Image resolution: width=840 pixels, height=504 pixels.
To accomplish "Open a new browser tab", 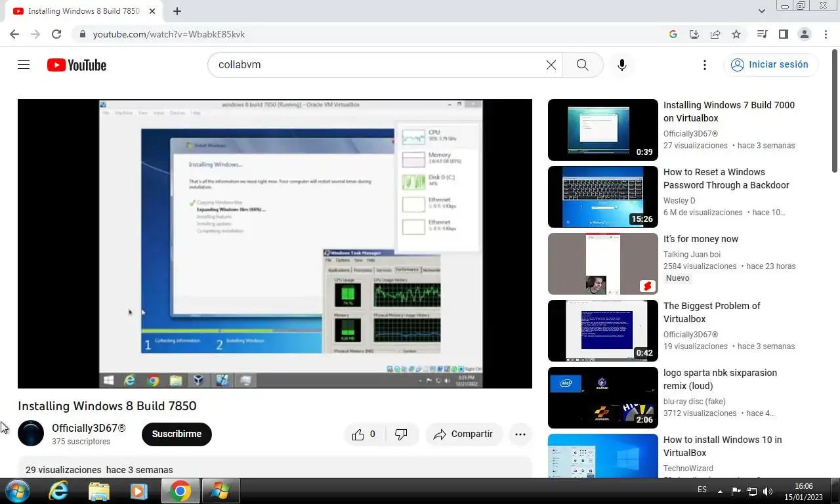I will [177, 11].
